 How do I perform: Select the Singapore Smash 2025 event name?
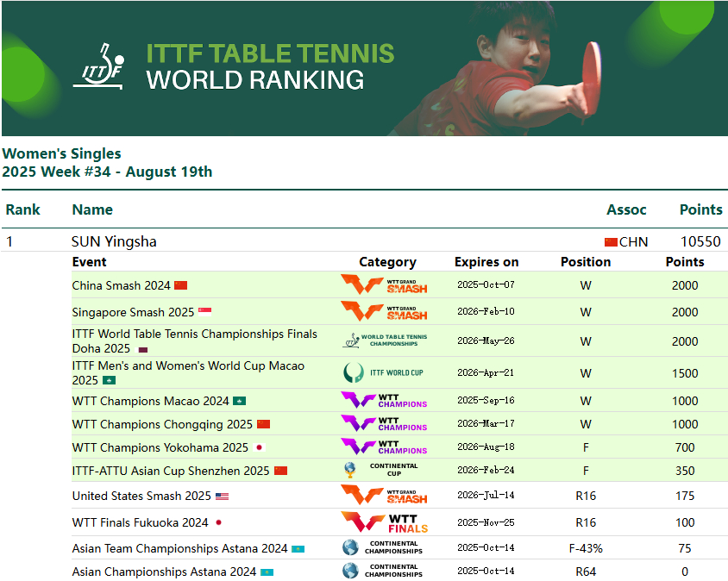point(133,312)
